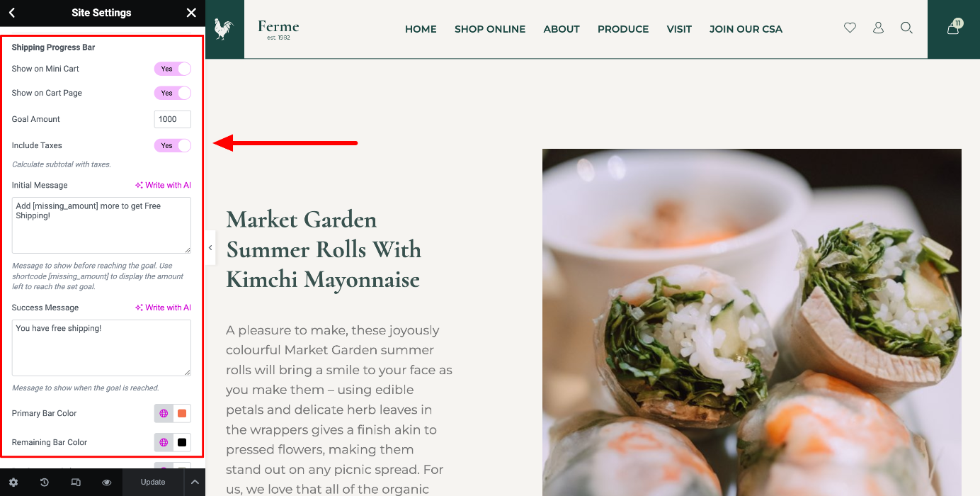Open the shopping cart bag icon
Image resolution: width=980 pixels, height=496 pixels.
(953, 28)
